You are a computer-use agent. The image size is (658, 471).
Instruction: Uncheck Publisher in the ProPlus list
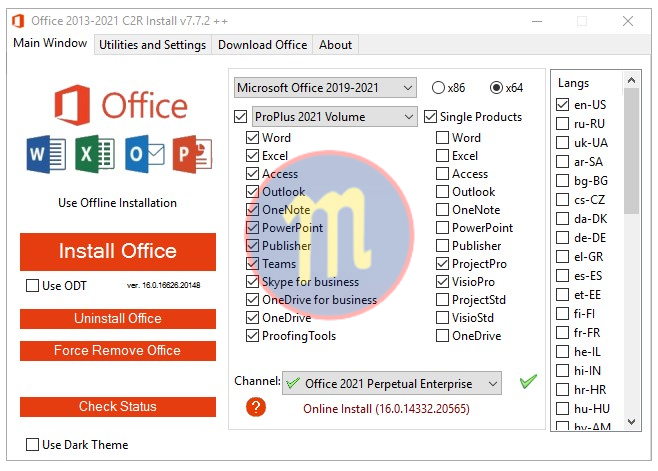click(x=252, y=246)
